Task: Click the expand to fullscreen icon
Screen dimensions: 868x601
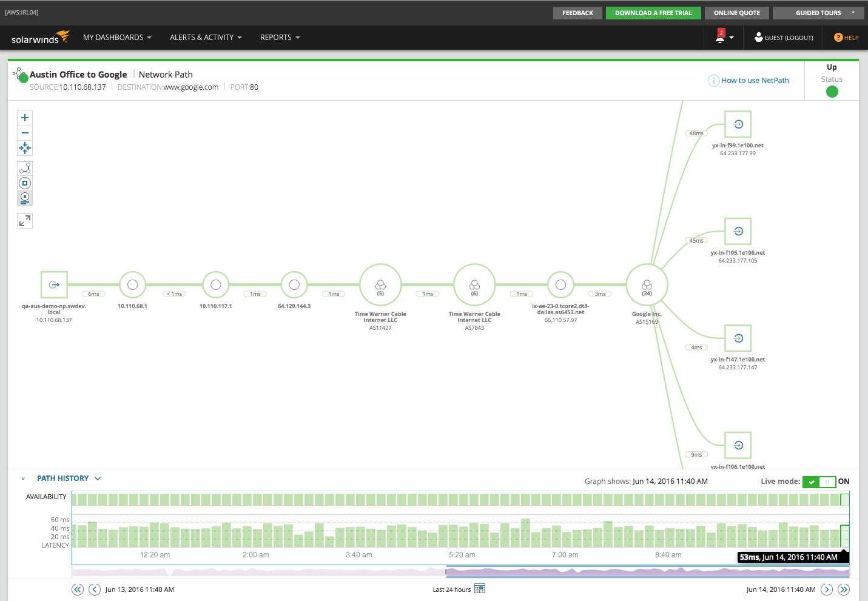Action: click(25, 221)
